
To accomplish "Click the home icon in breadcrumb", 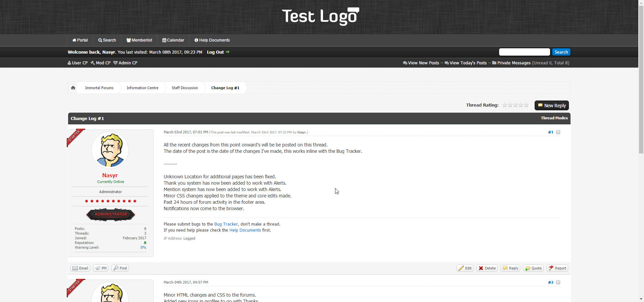I will pyautogui.click(x=73, y=88).
